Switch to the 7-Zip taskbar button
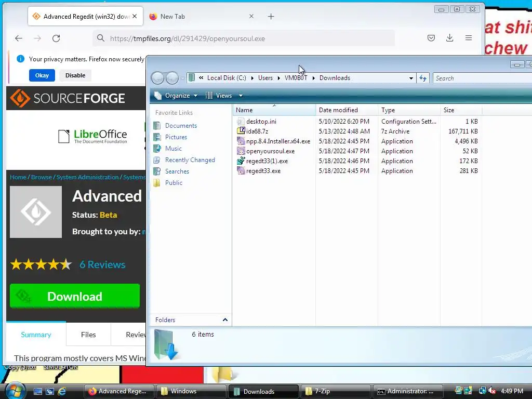 coord(336,391)
